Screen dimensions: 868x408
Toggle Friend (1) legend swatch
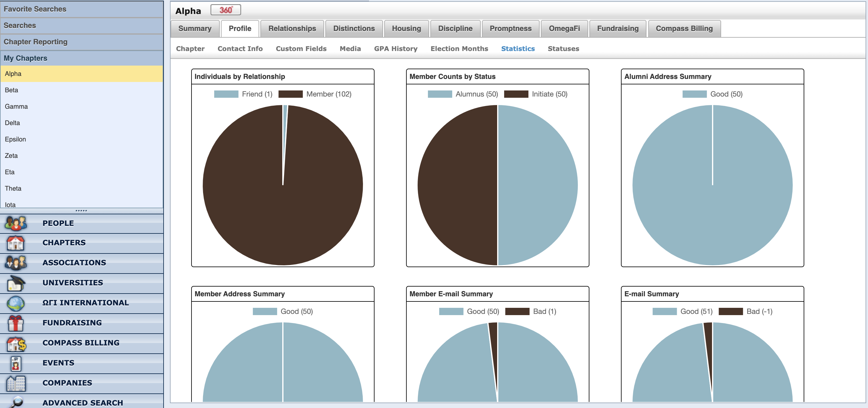[x=226, y=94]
